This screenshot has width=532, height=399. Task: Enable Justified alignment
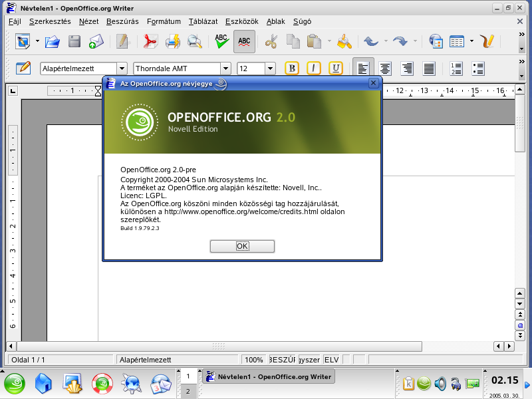tap(429, 68)
